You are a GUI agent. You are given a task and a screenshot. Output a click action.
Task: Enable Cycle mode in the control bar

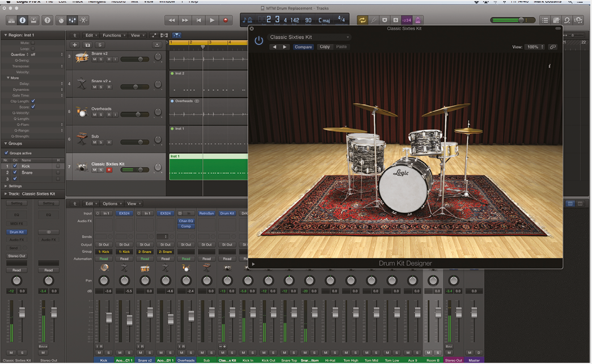[x=363, y=20]
